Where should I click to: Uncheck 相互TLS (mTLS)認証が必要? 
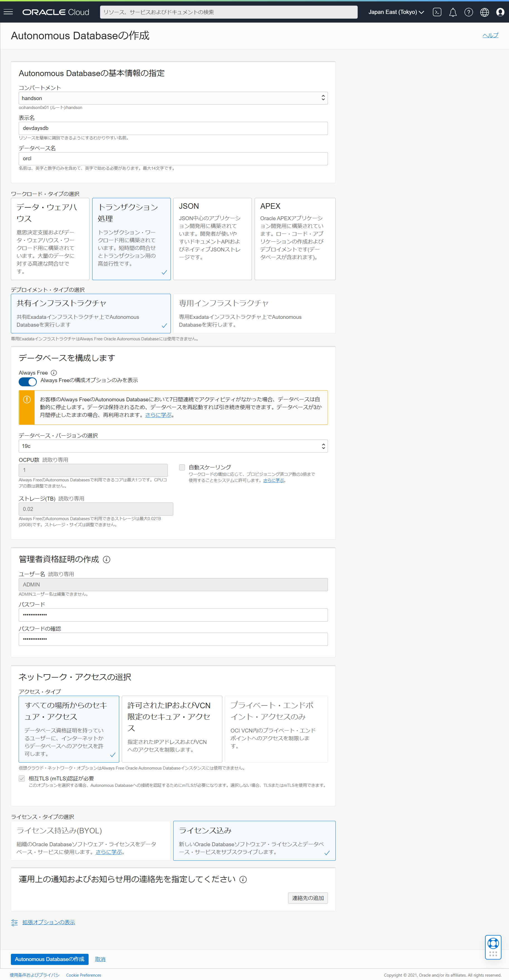22,778
